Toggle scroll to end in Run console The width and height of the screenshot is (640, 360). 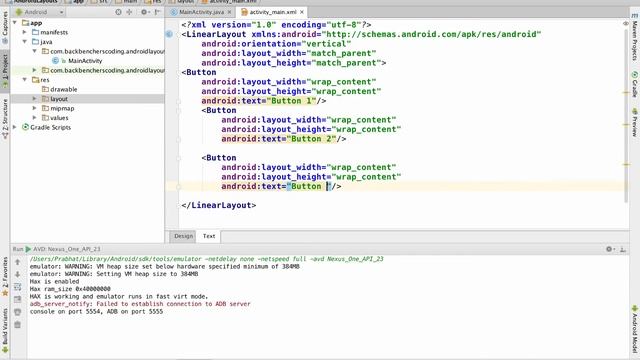(18, 300)
